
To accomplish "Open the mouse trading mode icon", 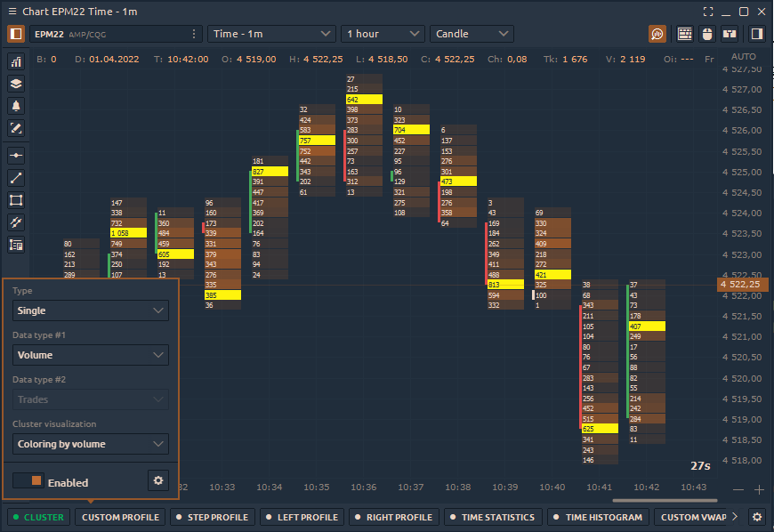I will [x=707, y=34].
